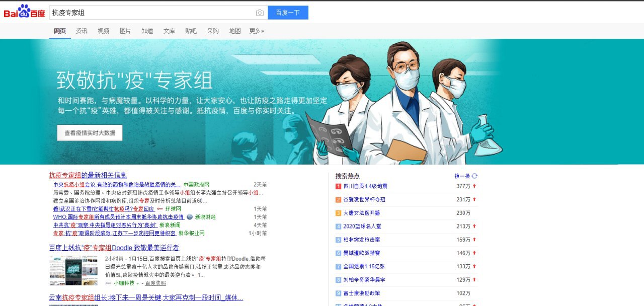Viewport: 644px width, 306px height.
Task: Open WHO:国际专家组 news link
Action: [118, 217]
